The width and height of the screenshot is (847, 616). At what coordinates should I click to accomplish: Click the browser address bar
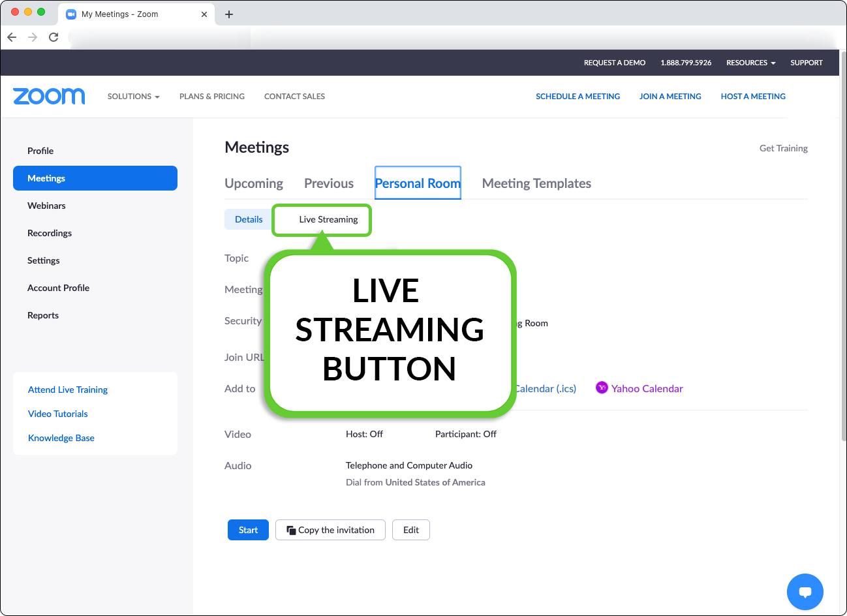450,37
